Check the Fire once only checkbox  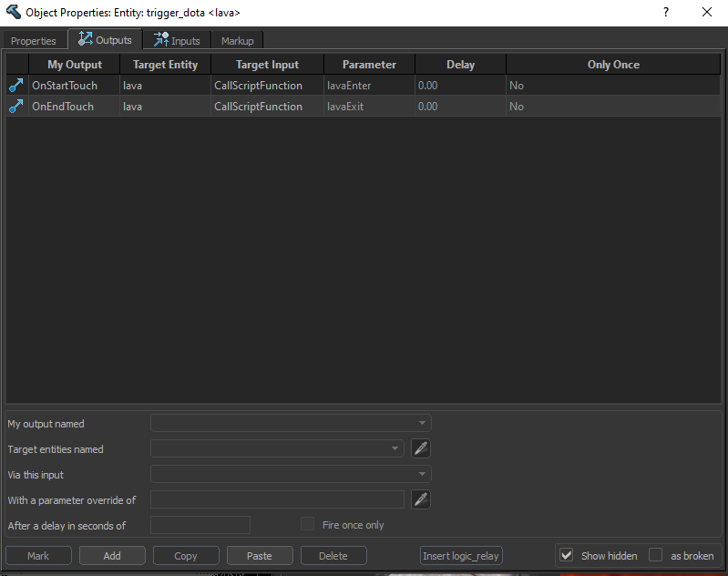tap(308, 525)
